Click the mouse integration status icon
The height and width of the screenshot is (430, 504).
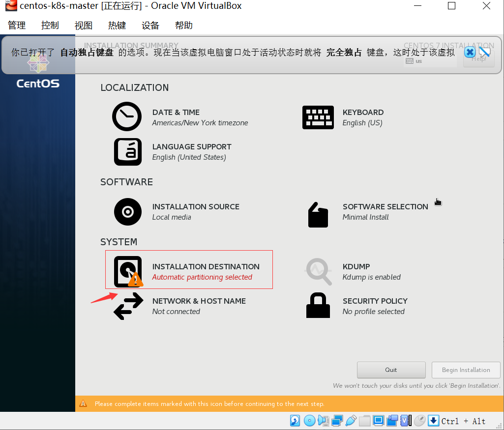point(420,421)
